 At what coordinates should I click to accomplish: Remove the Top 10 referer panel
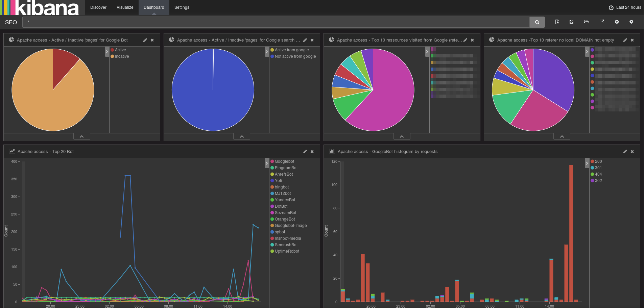tap(632, 40)
